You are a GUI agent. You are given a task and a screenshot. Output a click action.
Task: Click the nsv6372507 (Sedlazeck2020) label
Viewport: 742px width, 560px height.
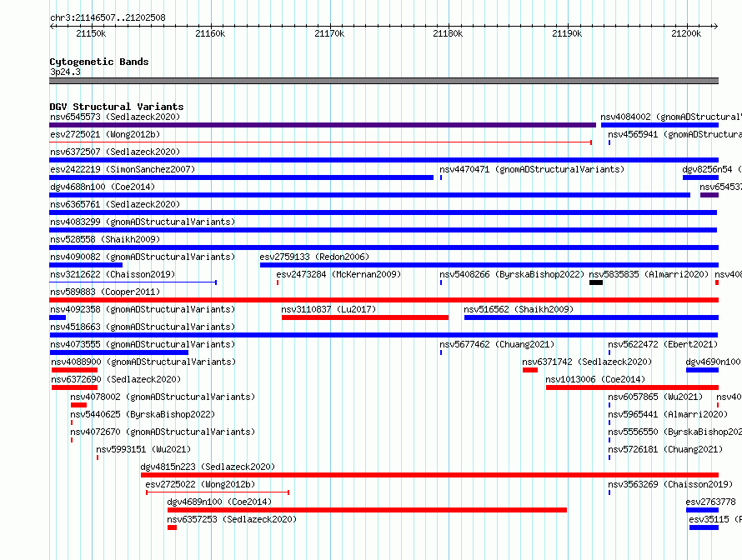click(x=115, y=152)
